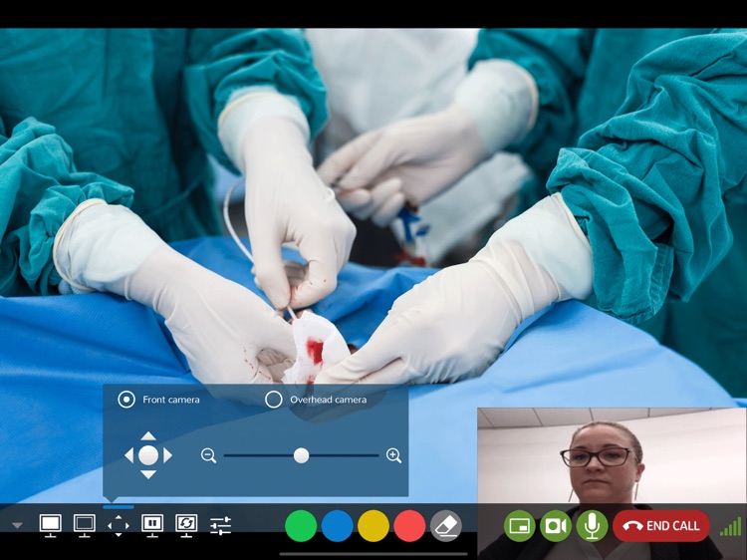Pan camera right with the right arrow
Image resolution: width=747 pixels, height=560 pixels.
167,455
